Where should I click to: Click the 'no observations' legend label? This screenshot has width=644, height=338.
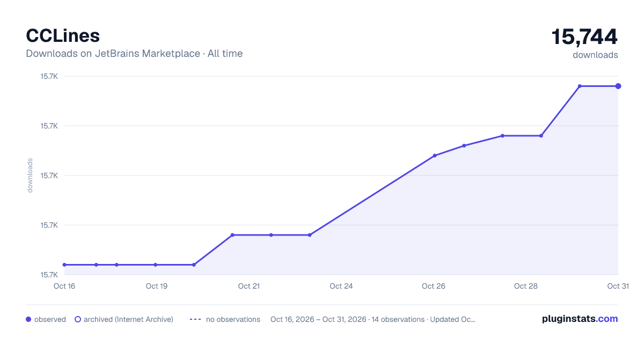(233, 319)
